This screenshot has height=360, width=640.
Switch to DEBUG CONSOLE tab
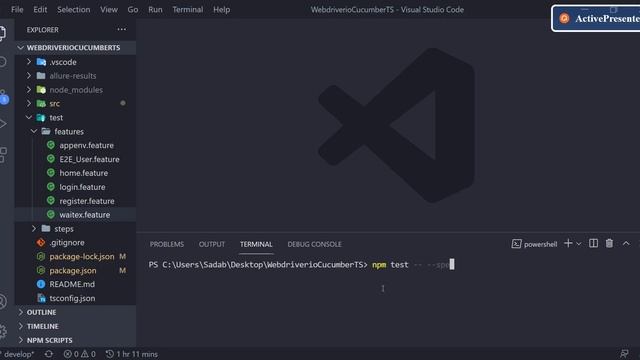pos(315,244)
